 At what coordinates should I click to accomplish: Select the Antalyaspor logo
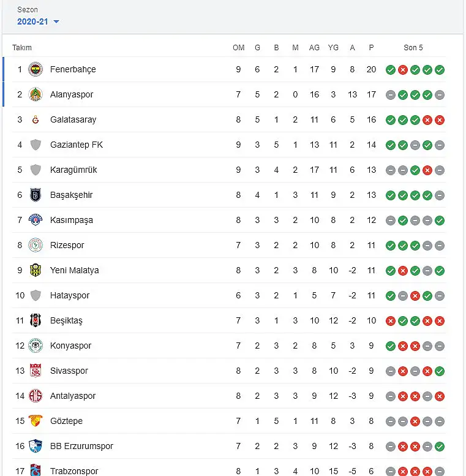pos(36,396)
